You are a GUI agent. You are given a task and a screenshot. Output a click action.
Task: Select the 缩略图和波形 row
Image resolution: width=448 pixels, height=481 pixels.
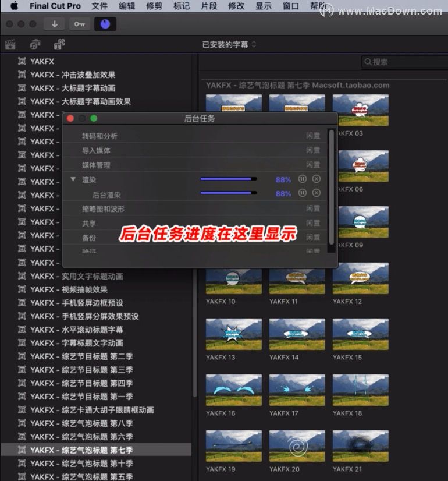point(195,209)
